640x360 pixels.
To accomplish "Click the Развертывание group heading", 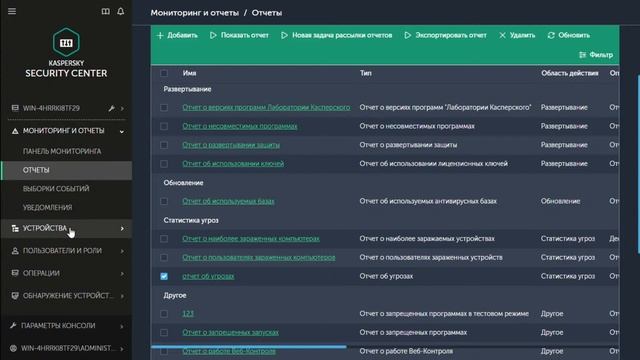I will (x=187, y=89).
